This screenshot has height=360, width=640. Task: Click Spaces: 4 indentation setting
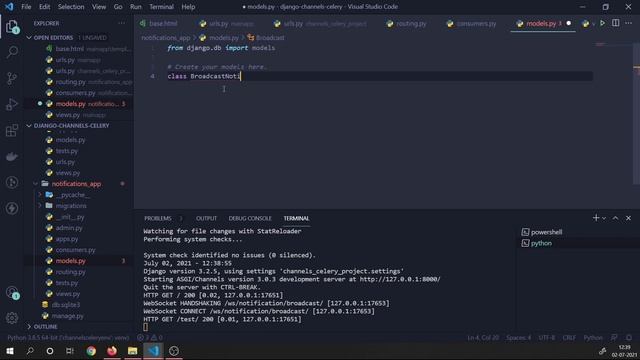pyautogui.click(x=519, y=338)
